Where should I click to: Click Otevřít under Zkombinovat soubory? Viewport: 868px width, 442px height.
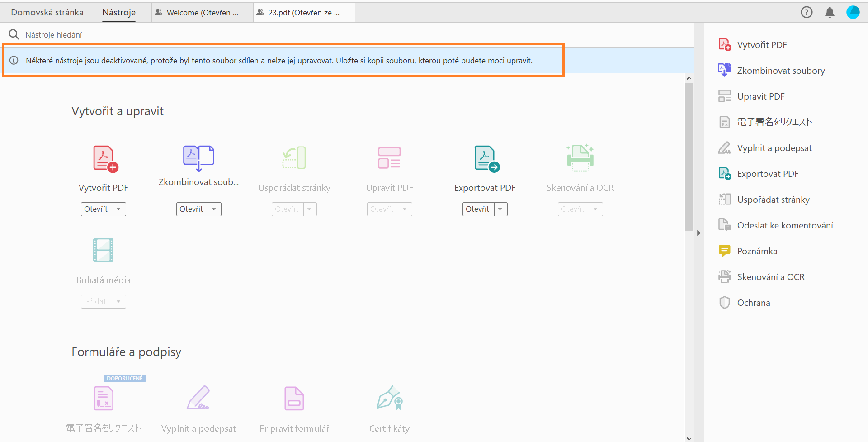192,209
